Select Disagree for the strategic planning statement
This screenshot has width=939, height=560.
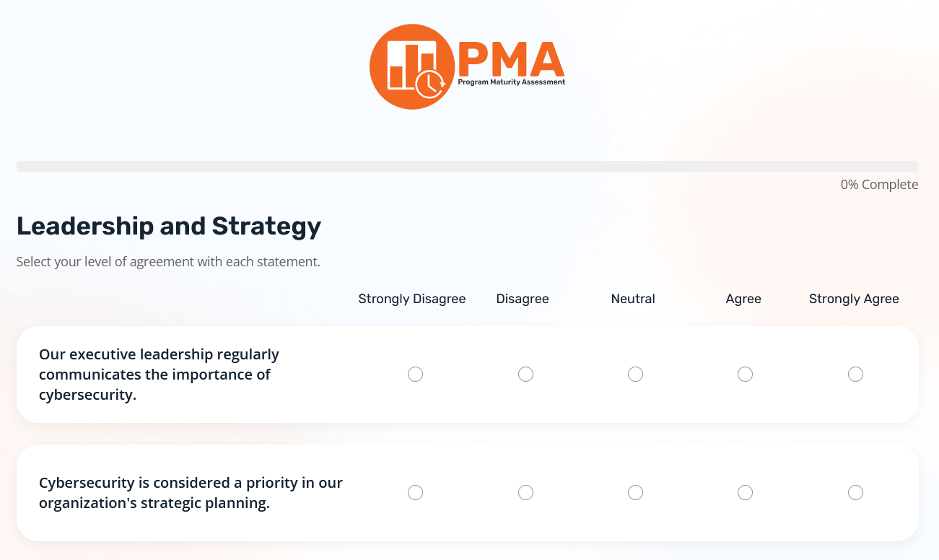click(x=525, y=492)
